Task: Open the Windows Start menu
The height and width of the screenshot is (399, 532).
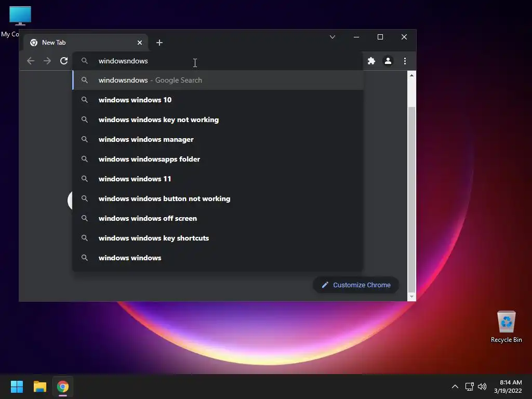Action: 17,387
